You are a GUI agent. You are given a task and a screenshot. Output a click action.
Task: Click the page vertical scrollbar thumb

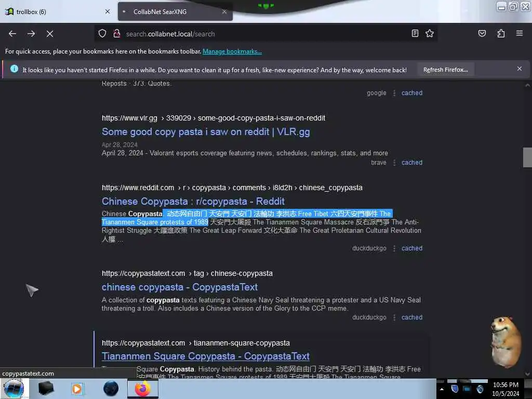pyautogui.click(x=527, y=157)
